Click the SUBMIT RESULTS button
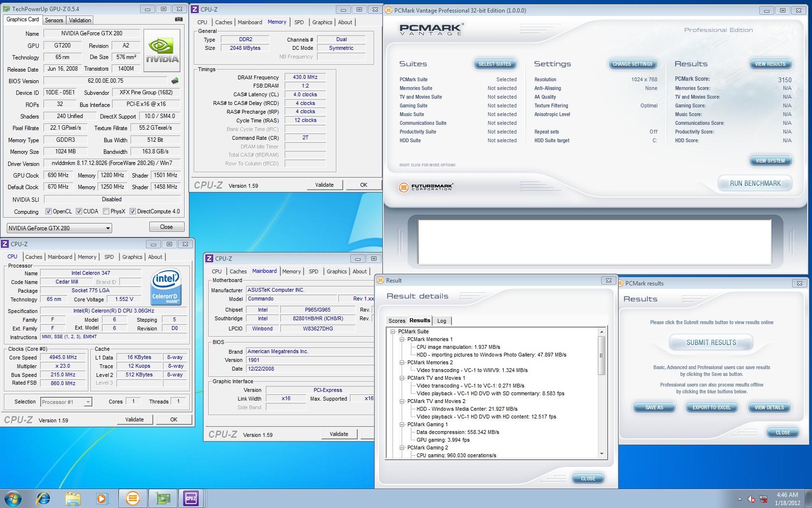This screenshot has width=812, height=508. [x=711, y=343]
